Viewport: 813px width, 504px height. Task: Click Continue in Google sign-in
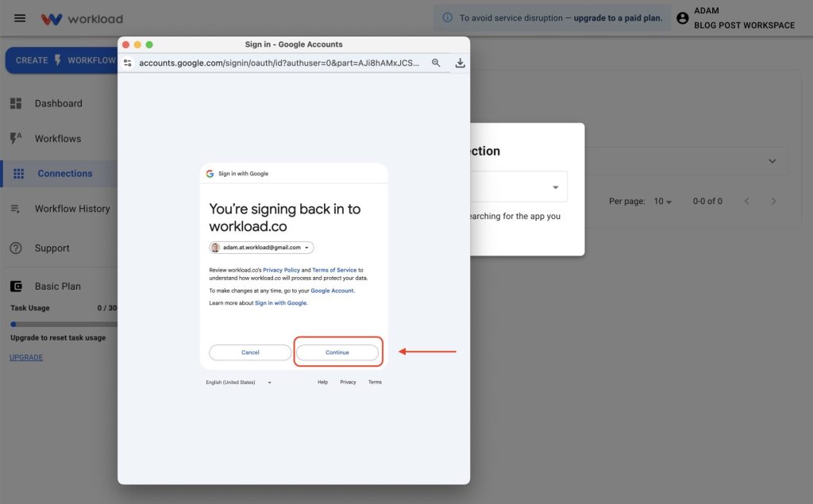(x=337, y=352)
